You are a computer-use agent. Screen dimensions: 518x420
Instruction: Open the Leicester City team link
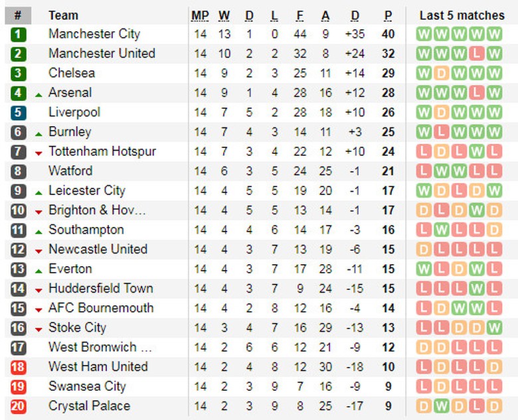[x=86, y=191]
